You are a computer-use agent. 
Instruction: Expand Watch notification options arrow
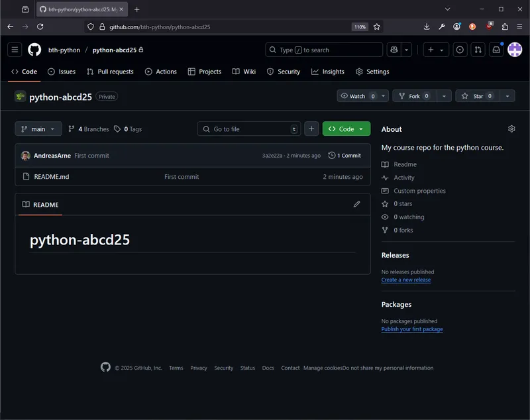(384, 96)
